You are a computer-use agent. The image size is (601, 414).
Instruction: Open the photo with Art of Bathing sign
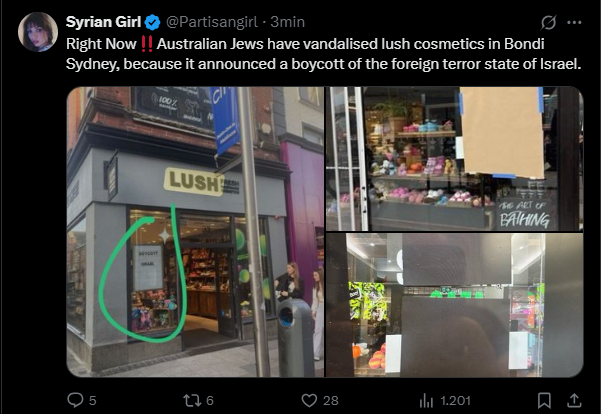[455, 159]
